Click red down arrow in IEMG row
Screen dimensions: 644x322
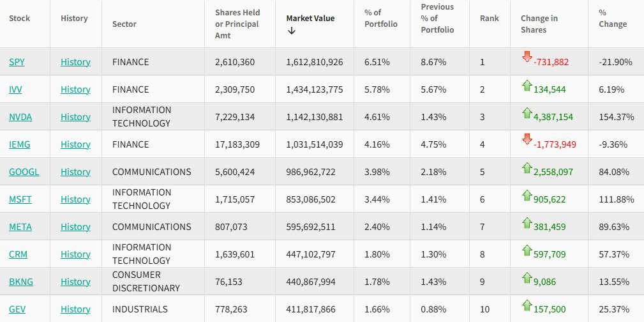[527, 139]
